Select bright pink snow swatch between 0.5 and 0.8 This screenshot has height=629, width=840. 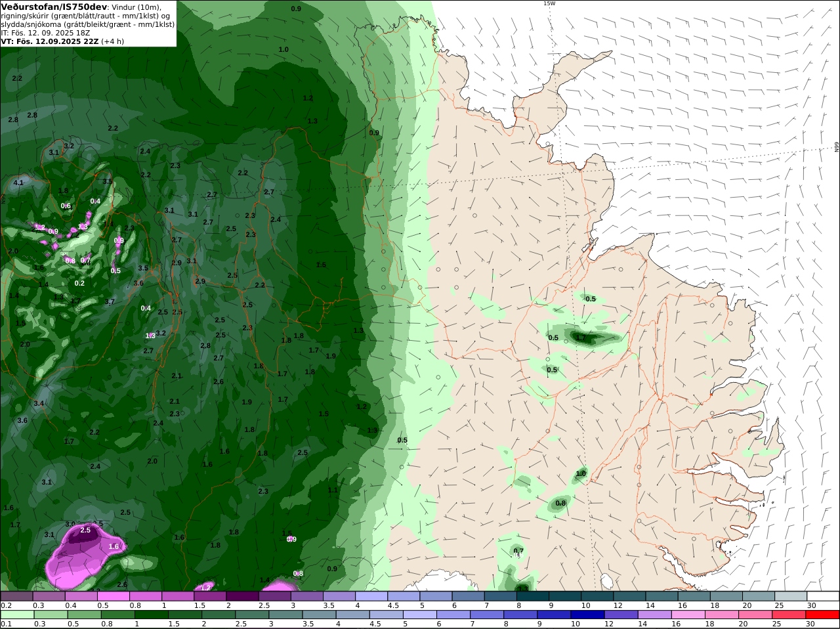click(113, 596)
